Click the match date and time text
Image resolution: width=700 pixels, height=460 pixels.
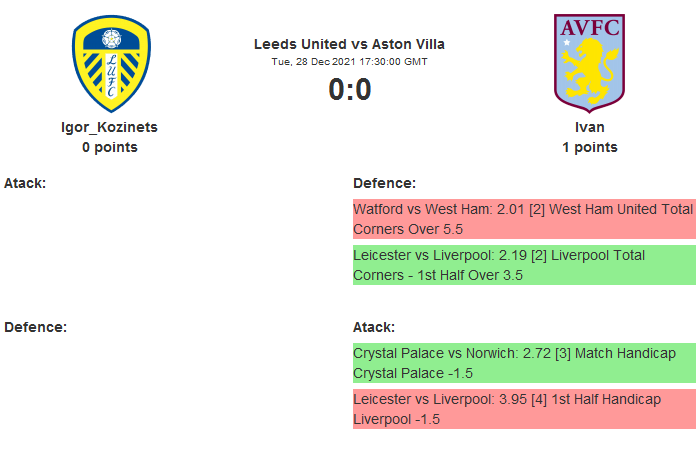(x=349, y=61)
